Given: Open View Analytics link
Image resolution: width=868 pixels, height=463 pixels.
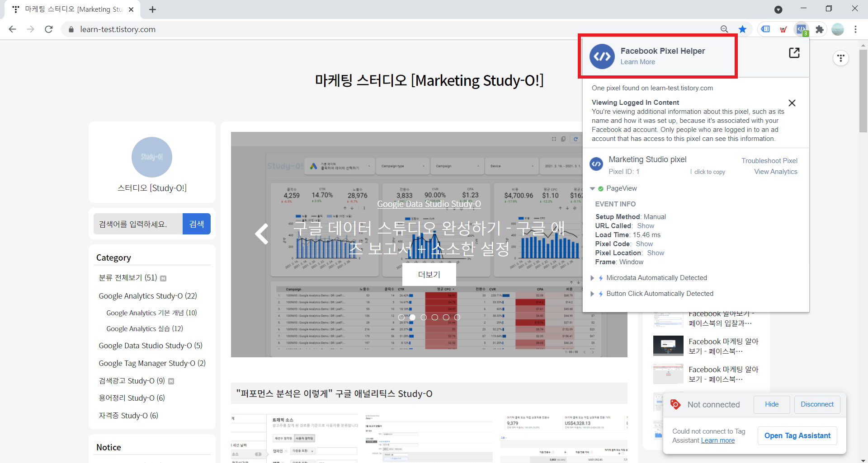Looking at the screenshot, I should pyautogui.click(x=776, y=172).
